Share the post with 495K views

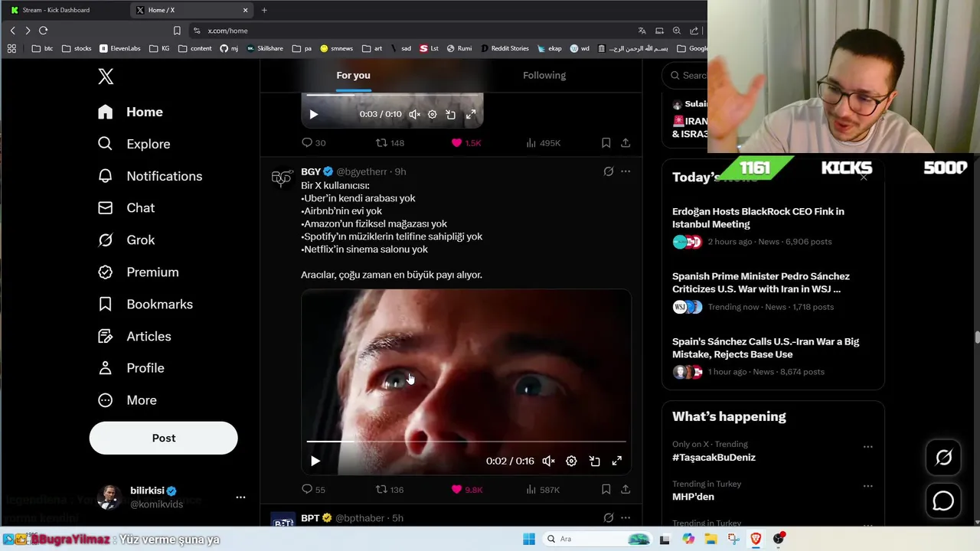pos(626,142)
